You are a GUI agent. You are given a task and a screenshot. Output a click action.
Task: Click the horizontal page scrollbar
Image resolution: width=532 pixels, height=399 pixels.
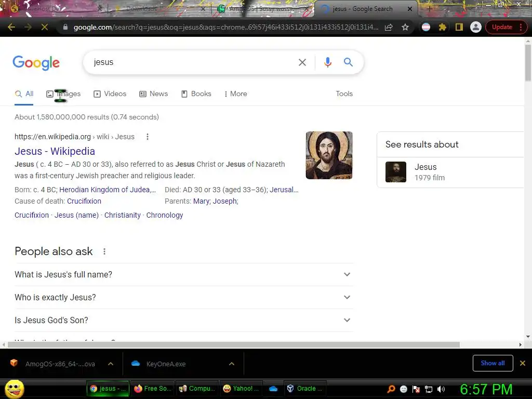point(233,345)
